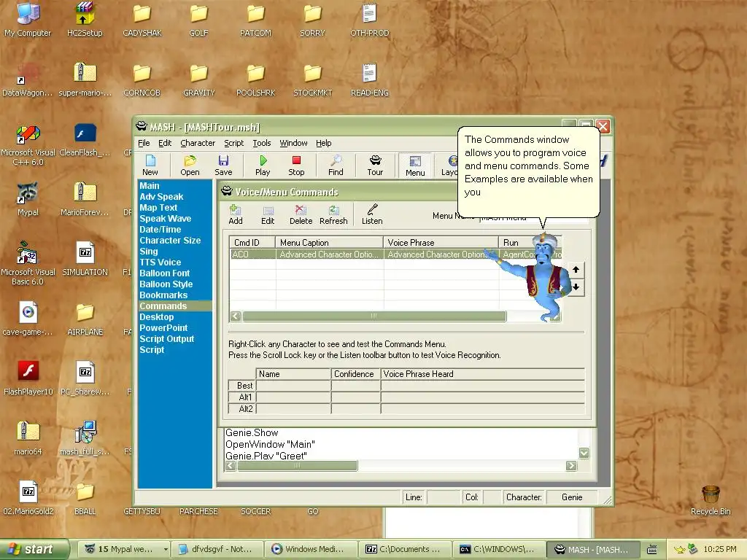Click the commands list horizontal scrollbar thumb

click(374, 316)
